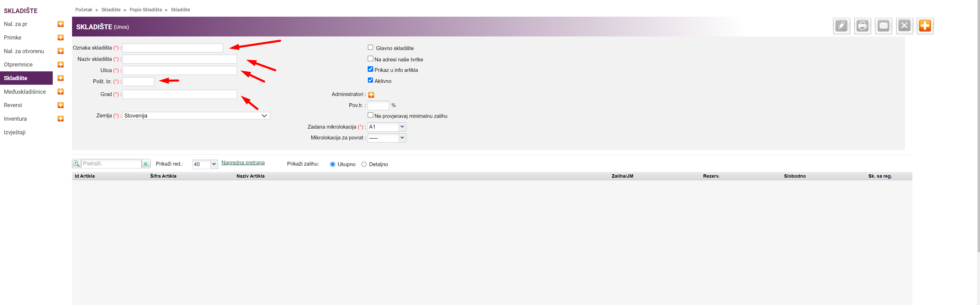The width and height of the screenshot is (980, 305).
Task: Click the orange plus new-record toolbar icon
Action: [925, 26]
